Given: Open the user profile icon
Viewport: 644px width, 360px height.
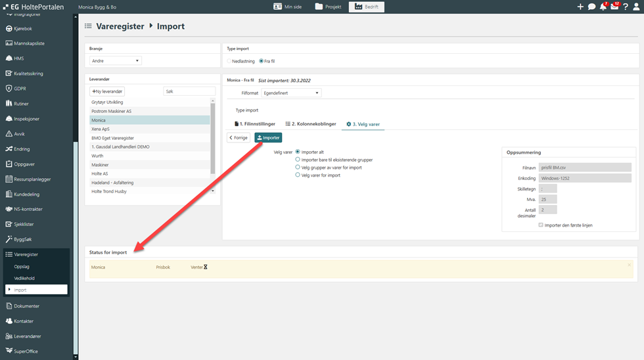Looking at the screenshot, I should coord(636,7).
